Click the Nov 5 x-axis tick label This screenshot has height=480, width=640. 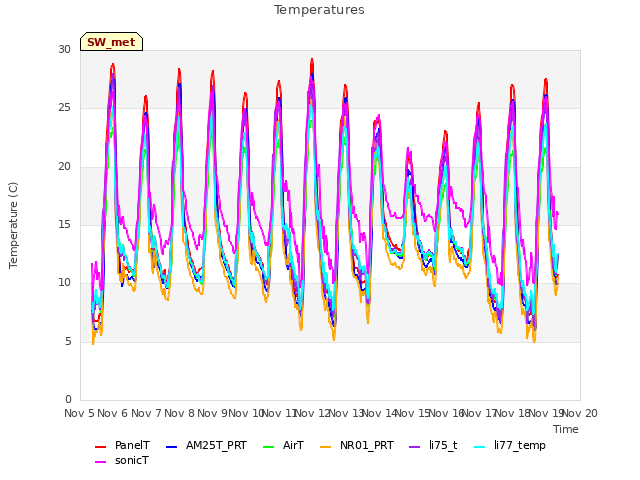[79, 413]
